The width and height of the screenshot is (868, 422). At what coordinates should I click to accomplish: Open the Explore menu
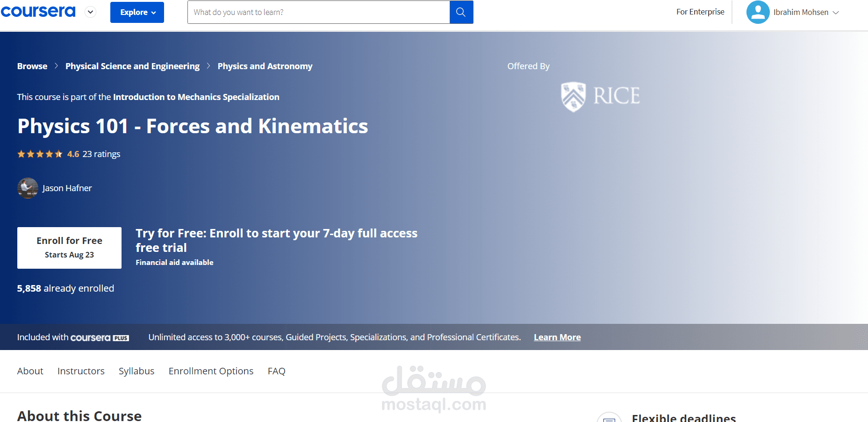(x=137, y=12)
